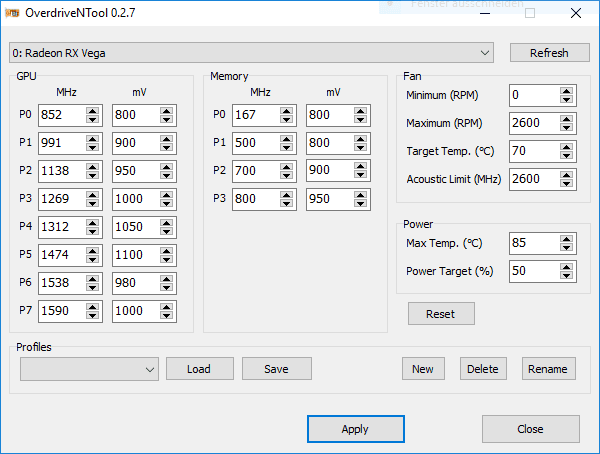
Task: Click the Refresh button
Action: [x=549, y=53]
